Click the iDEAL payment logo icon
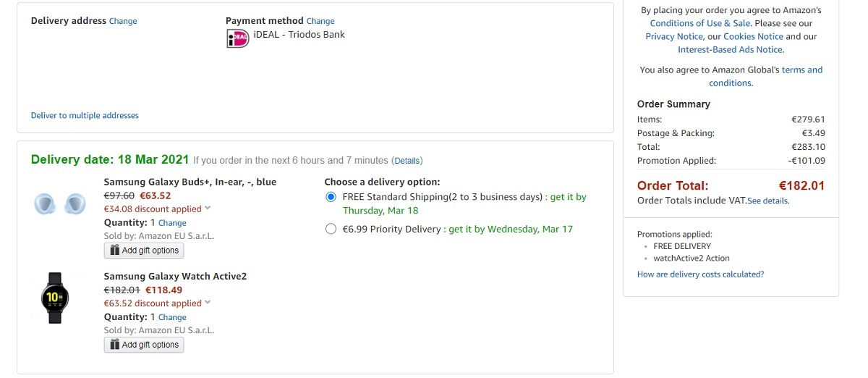The image size is (868, 378). click(237, 39)
